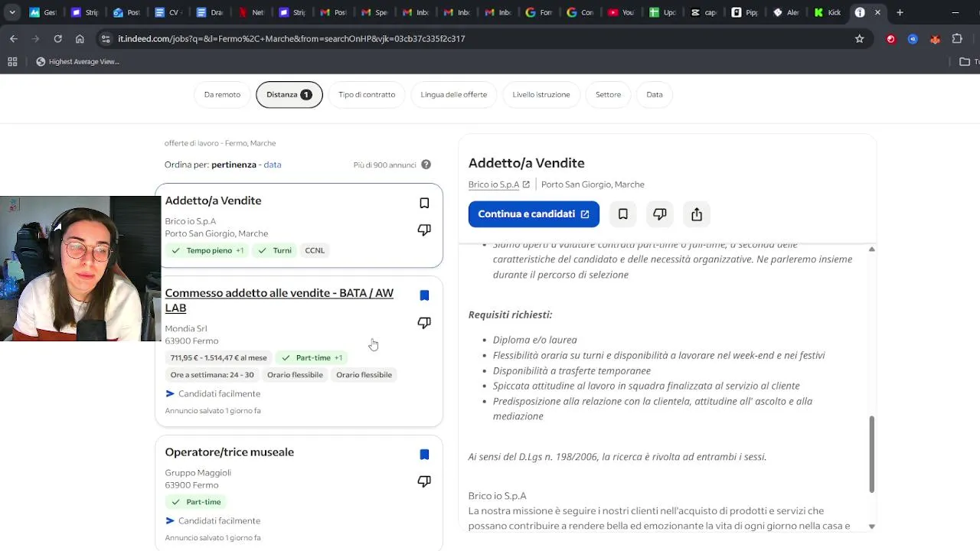Viewport: 980px width, 551px height.
Task: Click the Ore a settimana: 24 - 30 tag
Action: point(212,375)
